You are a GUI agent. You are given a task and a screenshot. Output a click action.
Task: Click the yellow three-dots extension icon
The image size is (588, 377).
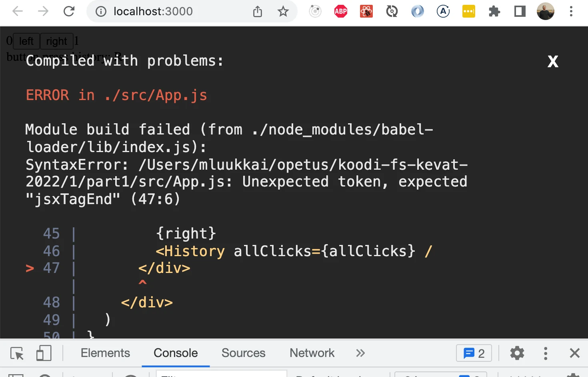469,12
